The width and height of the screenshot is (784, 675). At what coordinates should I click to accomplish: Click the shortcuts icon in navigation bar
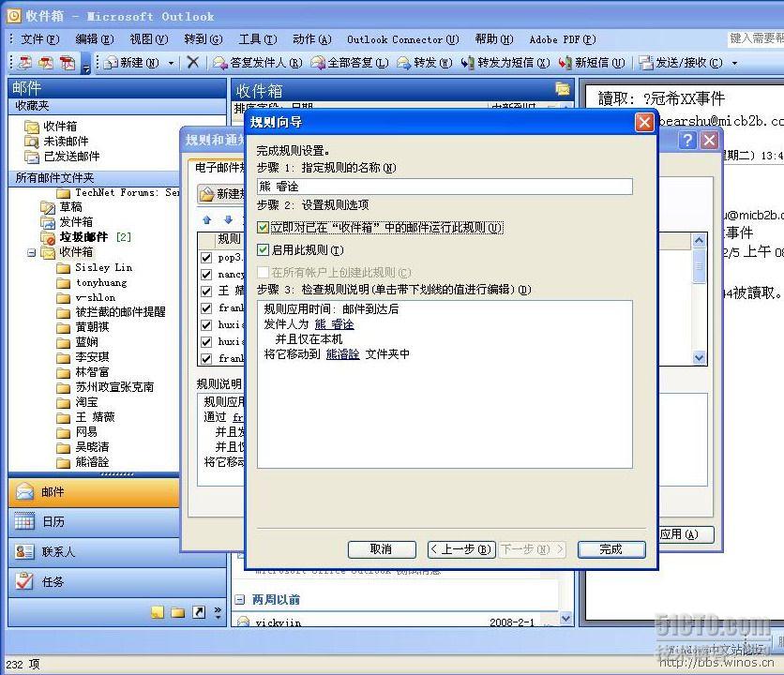[199, 612]
